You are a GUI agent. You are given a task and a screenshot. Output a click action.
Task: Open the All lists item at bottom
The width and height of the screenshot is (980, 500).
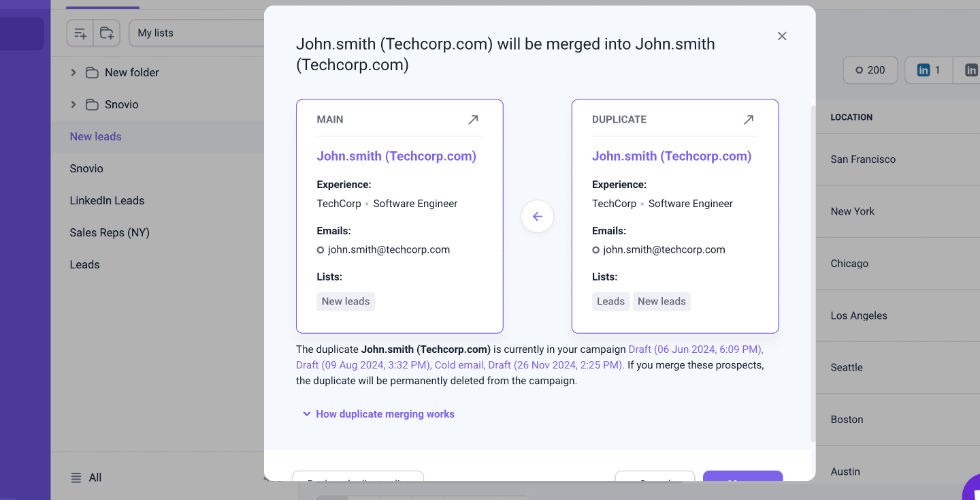click(95, 478)
